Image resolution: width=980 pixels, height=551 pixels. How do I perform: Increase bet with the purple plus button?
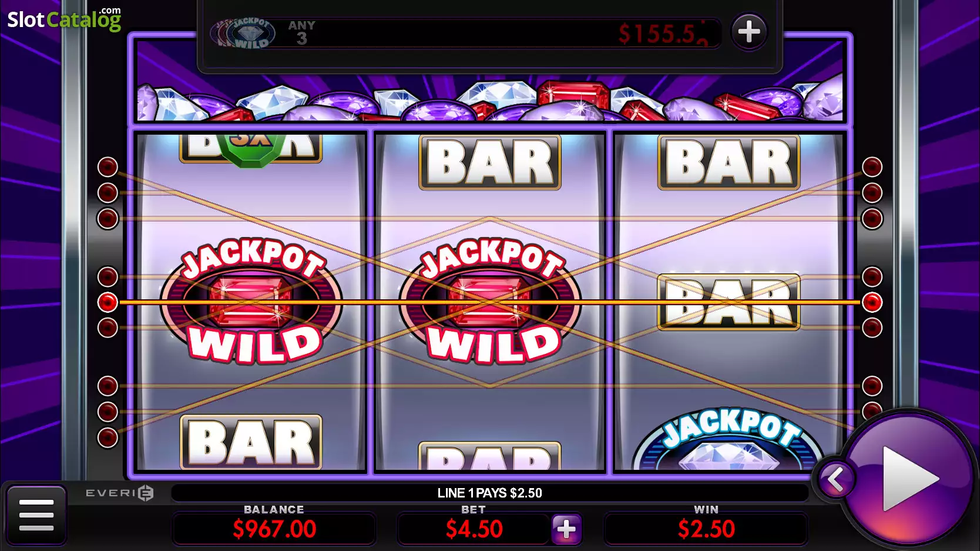tap(566, 529)
